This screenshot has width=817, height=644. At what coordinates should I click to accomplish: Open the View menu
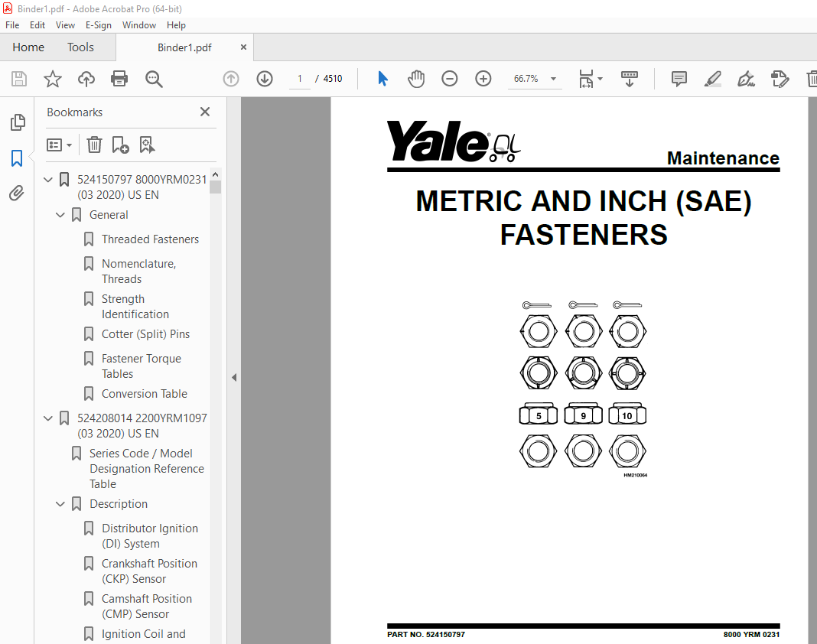click(65, 25)
